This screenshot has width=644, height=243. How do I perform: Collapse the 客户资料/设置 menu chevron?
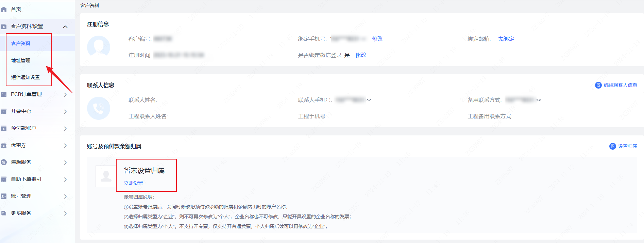click(65, 26)
